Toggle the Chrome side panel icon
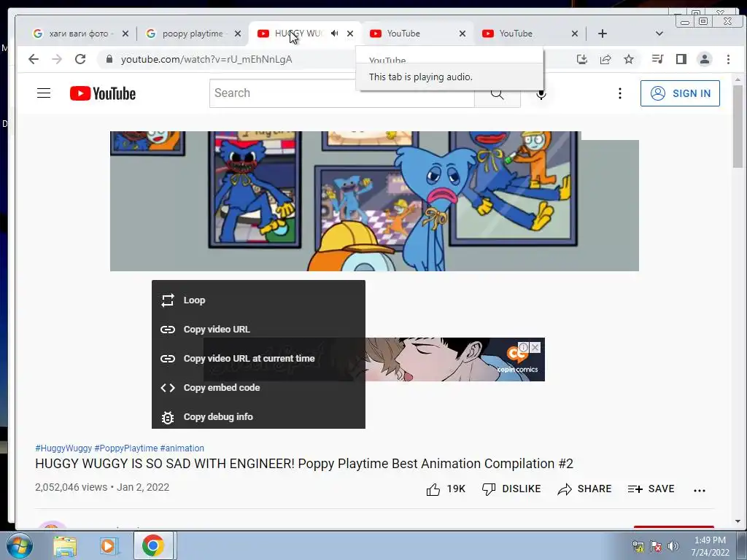 [x=681, y=59]
